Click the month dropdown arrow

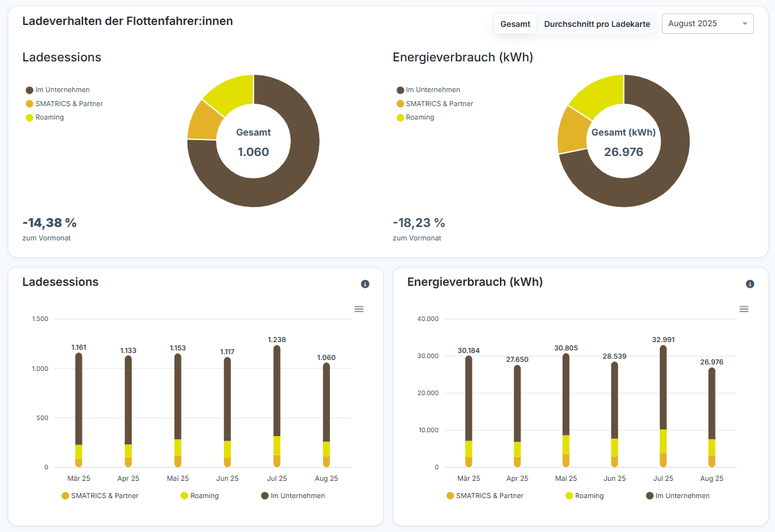pos(745,24)
